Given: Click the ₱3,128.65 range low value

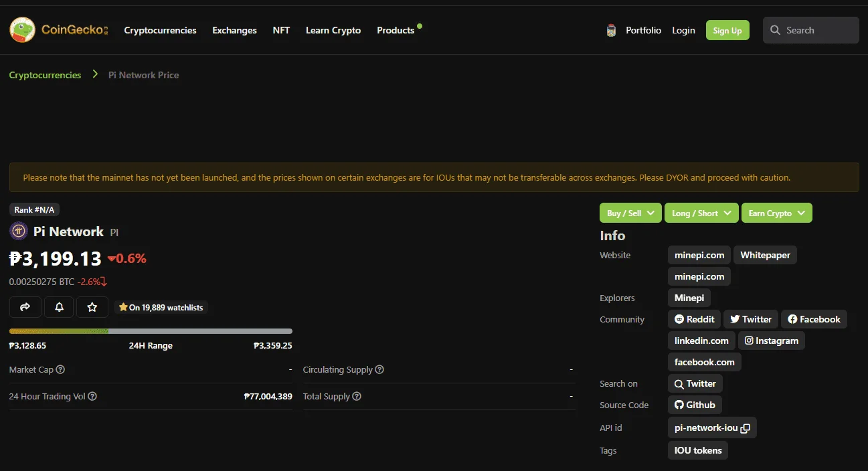Looking at the screenshot, I should click(x=27, y=346).
